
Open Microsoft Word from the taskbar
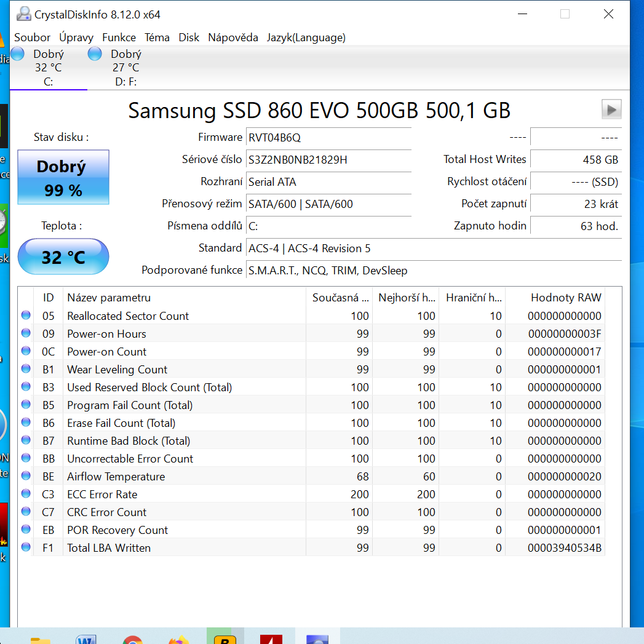point(86,640)
